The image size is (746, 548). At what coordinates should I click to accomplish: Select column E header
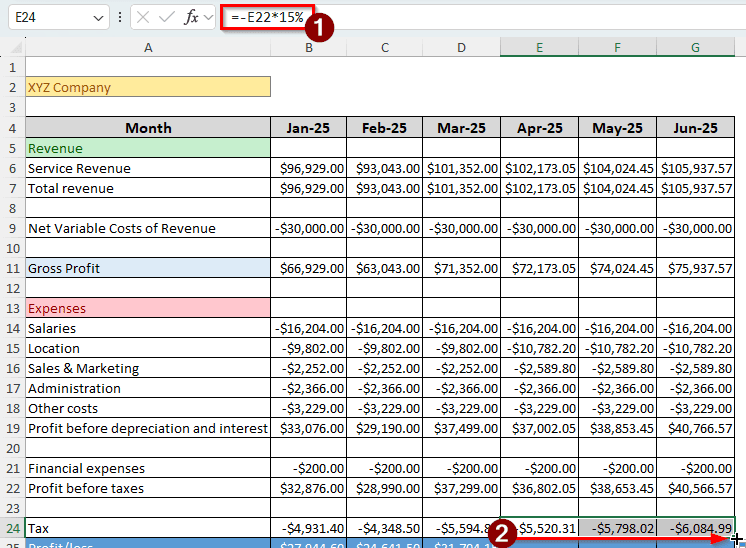click(x=539, y=47)
